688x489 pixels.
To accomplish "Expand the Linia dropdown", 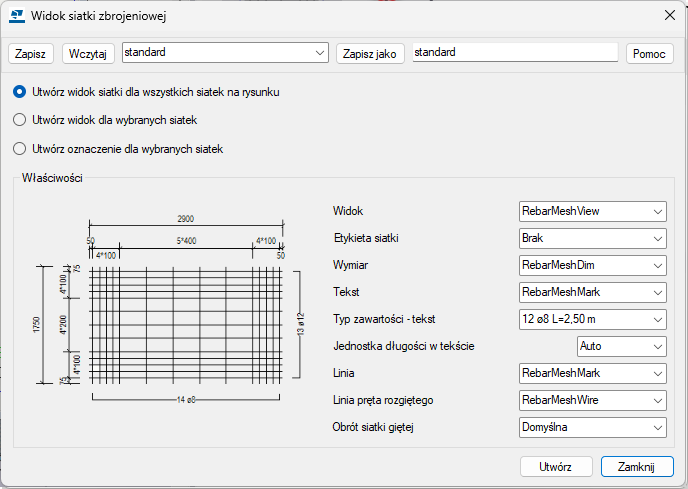I will click(x=592, y=373).
